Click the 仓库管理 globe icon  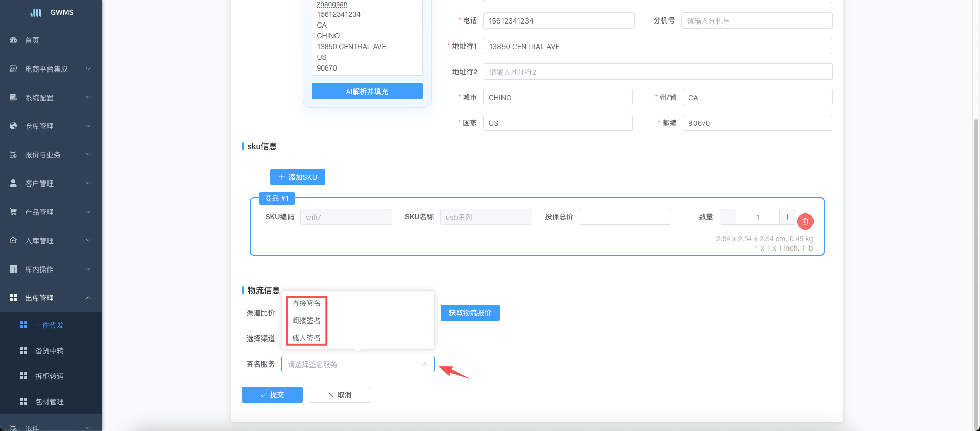click(x=13, y=126)
